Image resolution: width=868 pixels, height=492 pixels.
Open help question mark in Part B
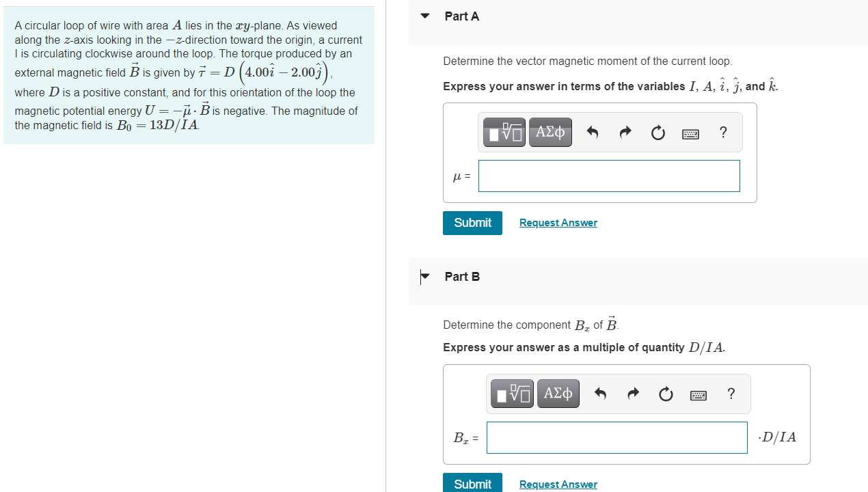point(731,394)
